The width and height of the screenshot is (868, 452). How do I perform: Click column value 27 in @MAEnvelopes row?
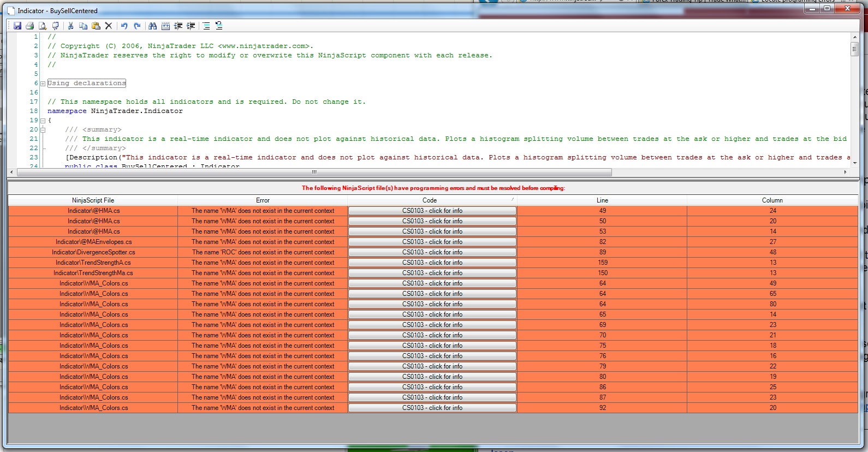click(x=772, y=242)
